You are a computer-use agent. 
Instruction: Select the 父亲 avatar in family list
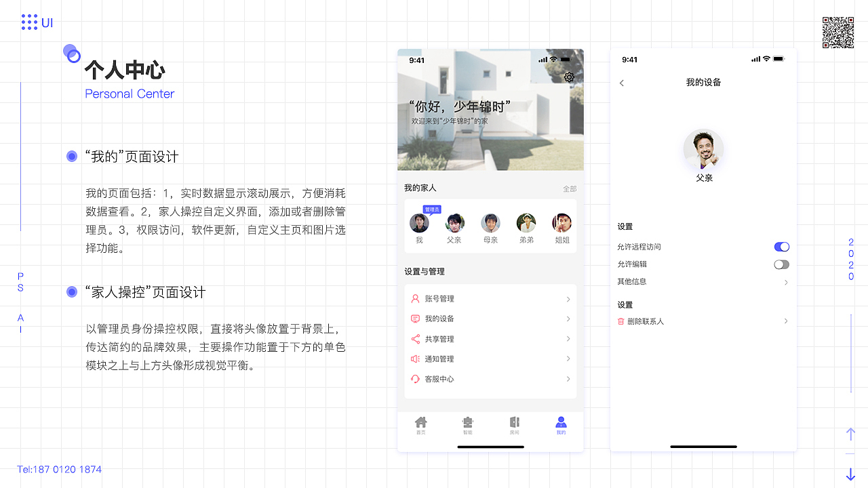(454, 223)
